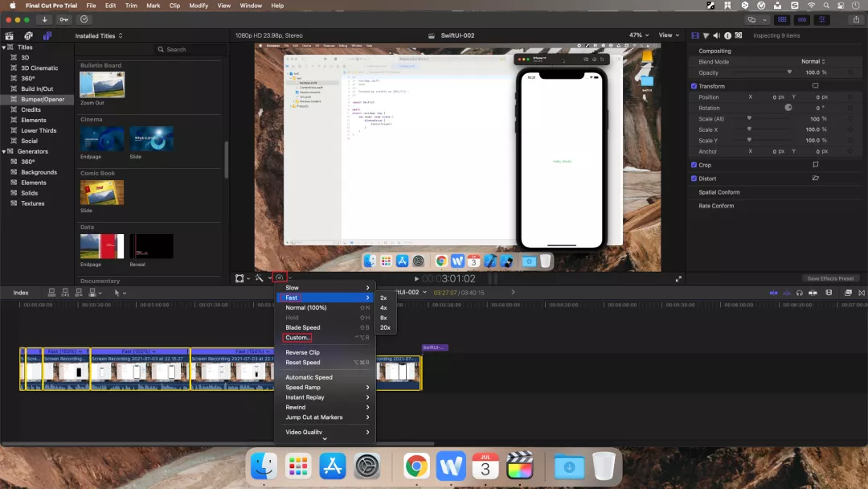The height and width of the screenshot is (489, 868).
Task: Launch Final Cut Pro from the Dock
Action: point(520,466)
